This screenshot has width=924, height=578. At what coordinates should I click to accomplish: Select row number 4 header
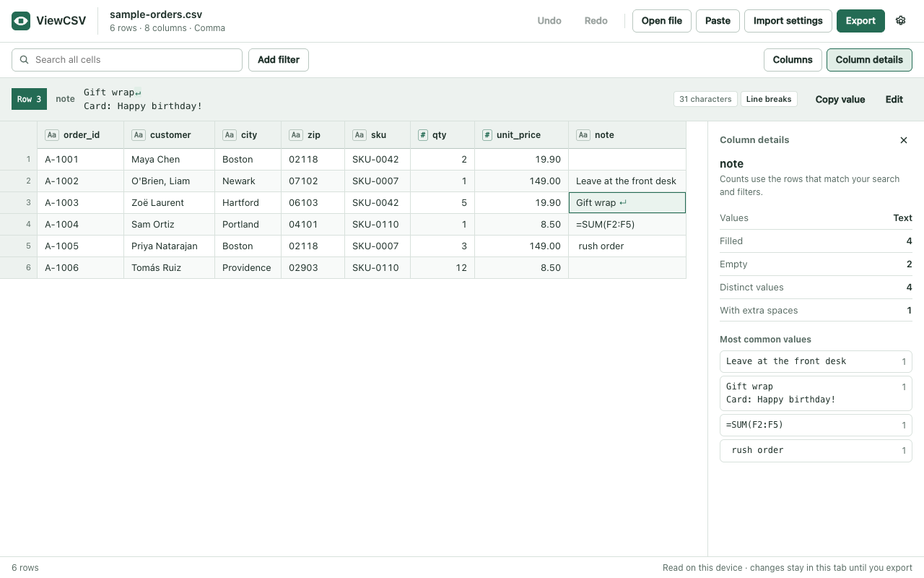click(x=19, y=225)
